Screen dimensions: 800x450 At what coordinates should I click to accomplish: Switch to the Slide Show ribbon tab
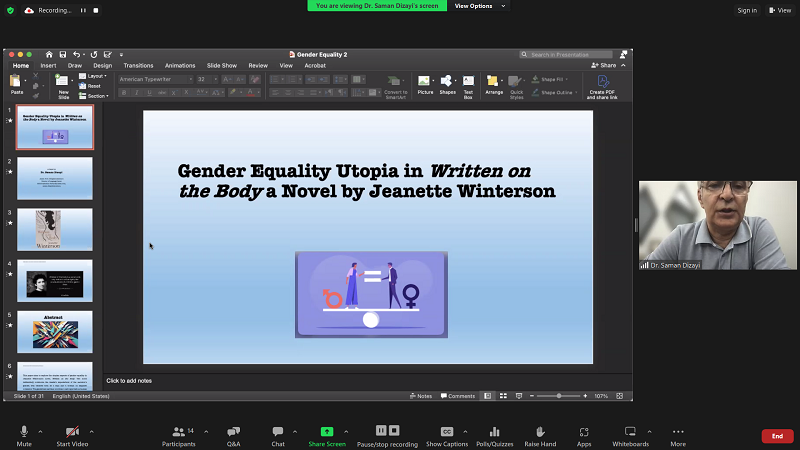click(221, 65)
